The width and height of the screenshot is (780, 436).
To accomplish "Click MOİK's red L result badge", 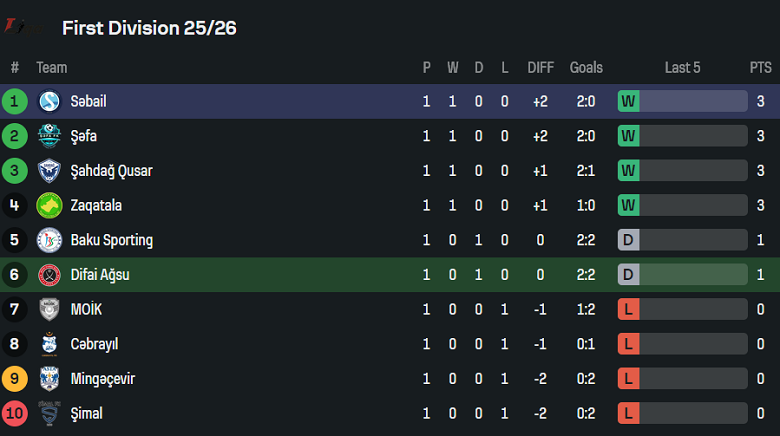I will [629, 309].
